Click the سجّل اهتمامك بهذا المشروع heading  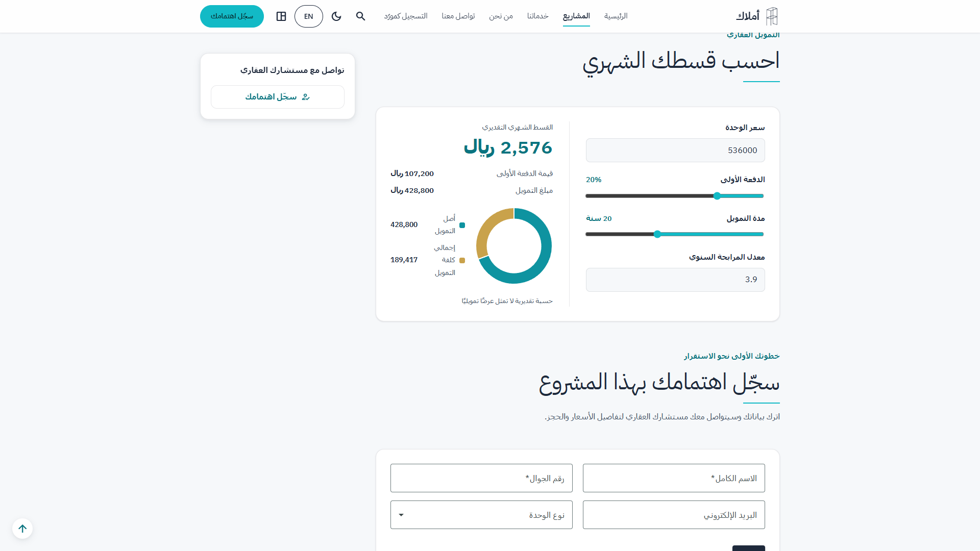point(659,383)
